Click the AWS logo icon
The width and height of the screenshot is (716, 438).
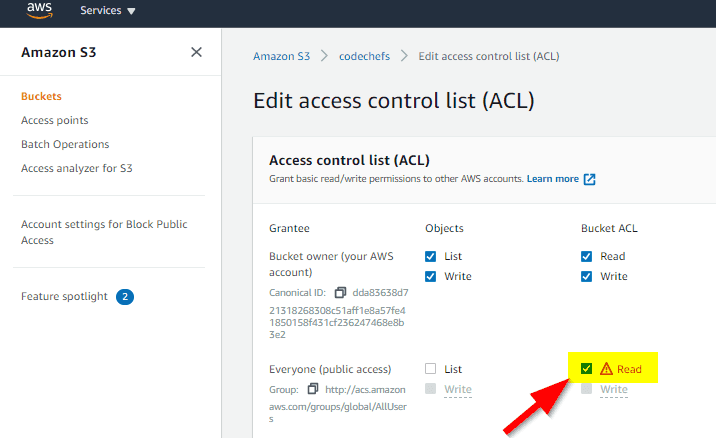tap(39, 10)
